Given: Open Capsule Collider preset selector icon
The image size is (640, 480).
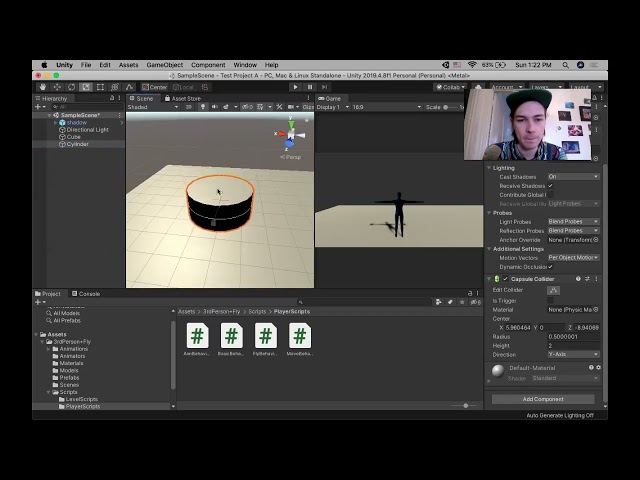Looking at the screenshot, I should [x=587, y=279].
